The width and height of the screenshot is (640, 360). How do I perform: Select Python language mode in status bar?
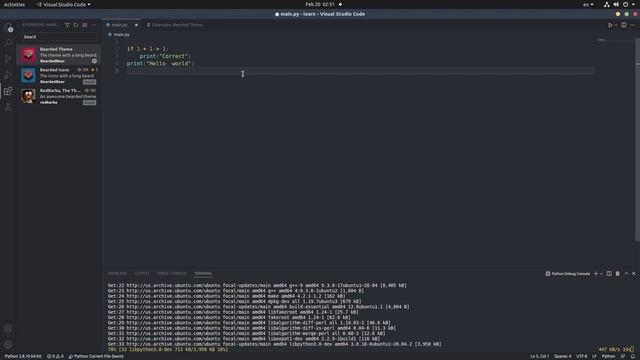click(608, 356)
